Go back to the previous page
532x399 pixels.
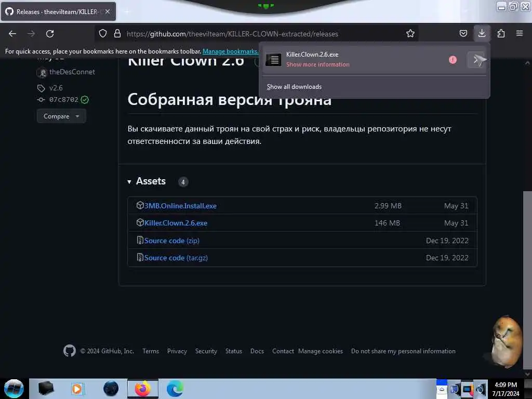point(12,34)
